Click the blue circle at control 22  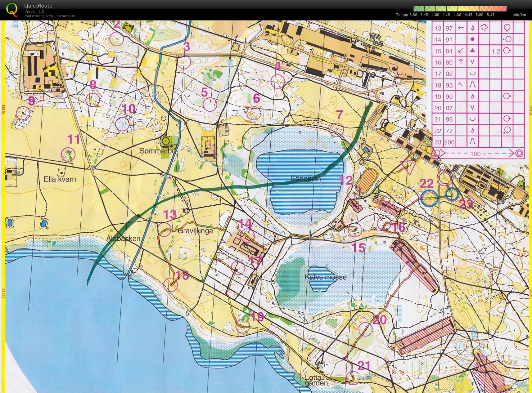[429, 198]
